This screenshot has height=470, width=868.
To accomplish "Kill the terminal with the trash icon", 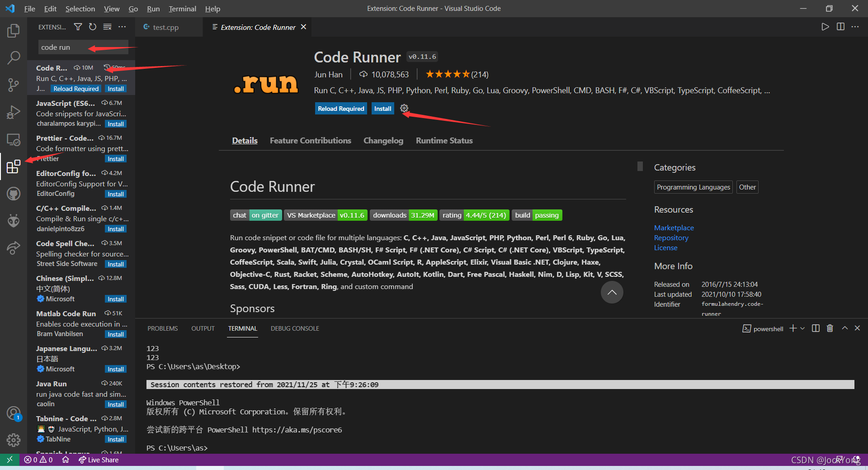I will pyautogui.click(x=830, y=328).
